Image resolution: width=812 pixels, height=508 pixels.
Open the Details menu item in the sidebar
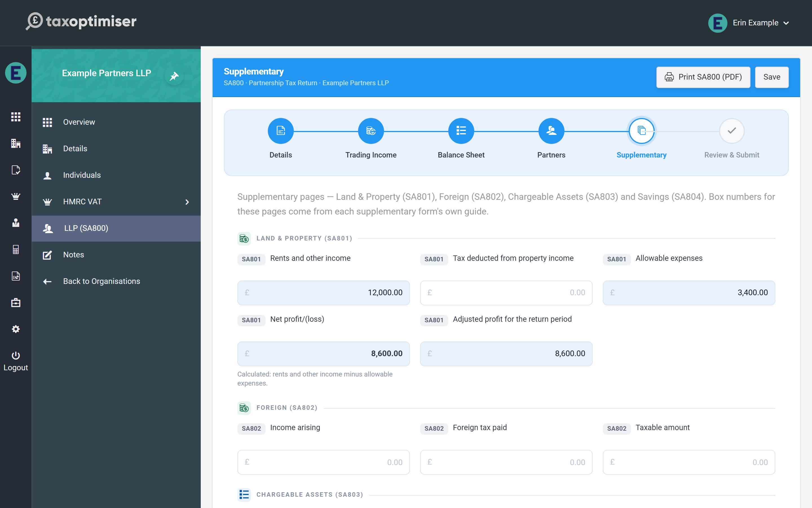(116, 148)
